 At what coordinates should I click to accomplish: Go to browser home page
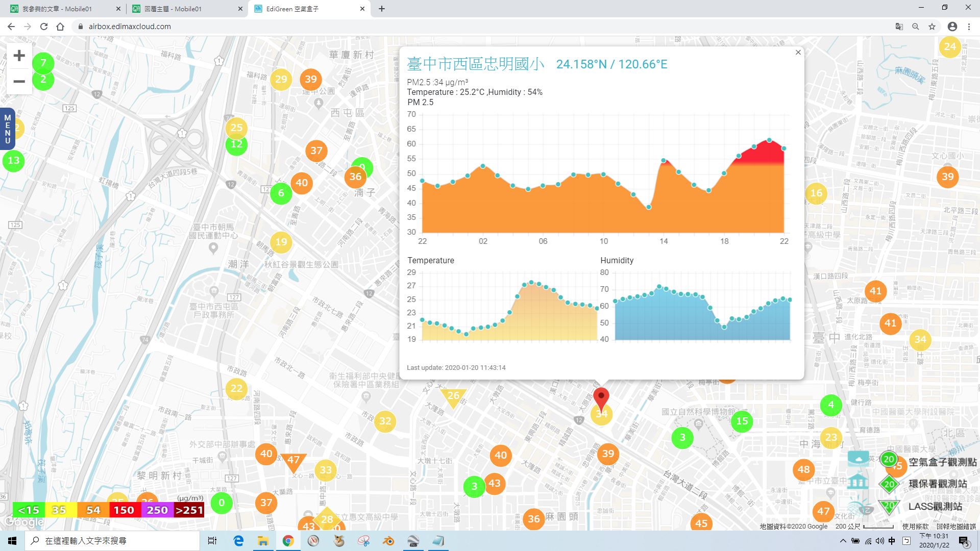(x=60, y=27)
